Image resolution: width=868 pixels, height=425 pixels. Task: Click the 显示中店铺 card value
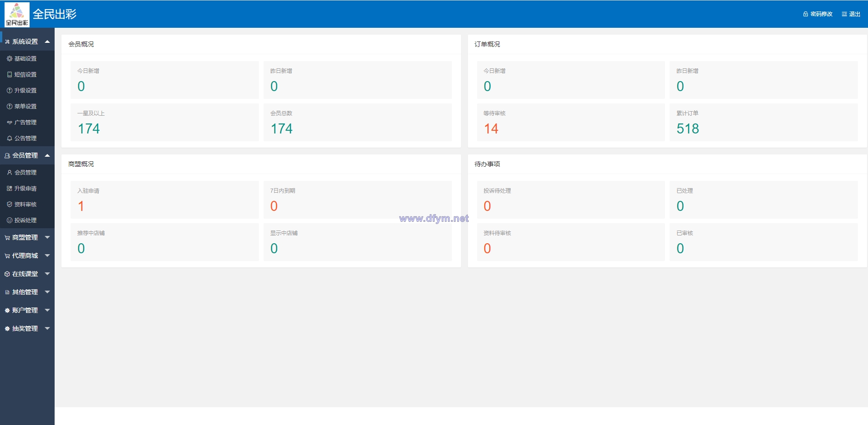[274, 249]
